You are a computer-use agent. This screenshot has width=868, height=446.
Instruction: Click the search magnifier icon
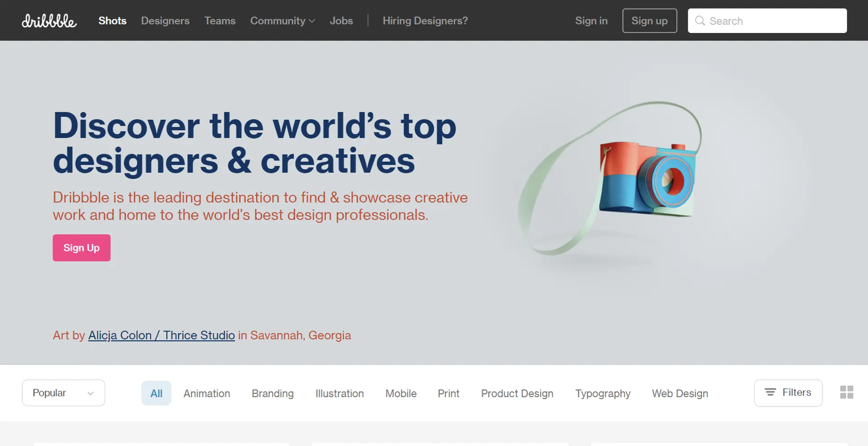click(700, 21)
